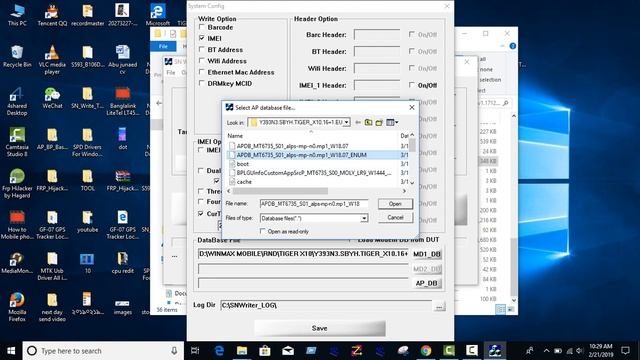Open the Windows Start menu

click(11, 351)
